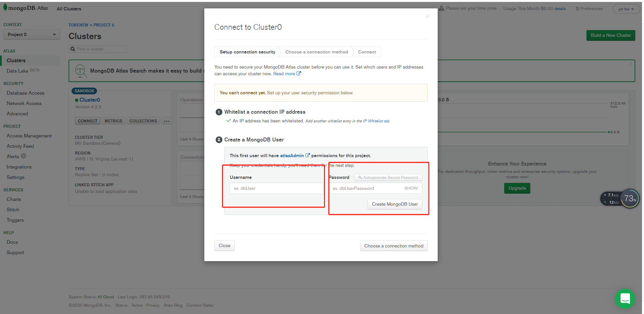Click Create MongoDB User

tap(395, 204)
